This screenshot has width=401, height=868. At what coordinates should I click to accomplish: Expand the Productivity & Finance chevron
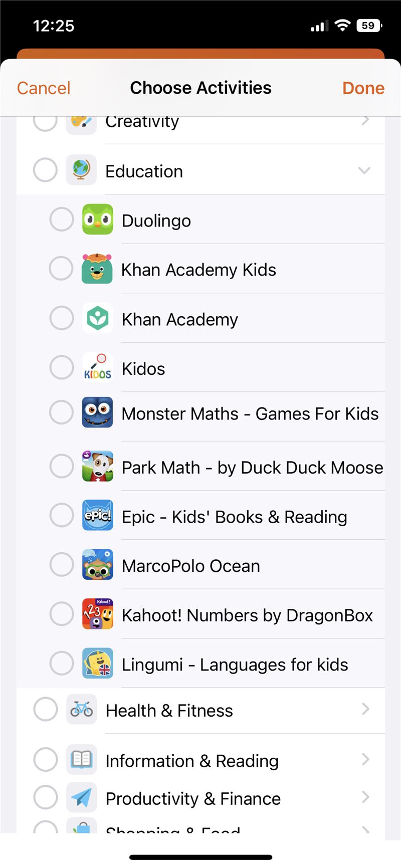365,797
